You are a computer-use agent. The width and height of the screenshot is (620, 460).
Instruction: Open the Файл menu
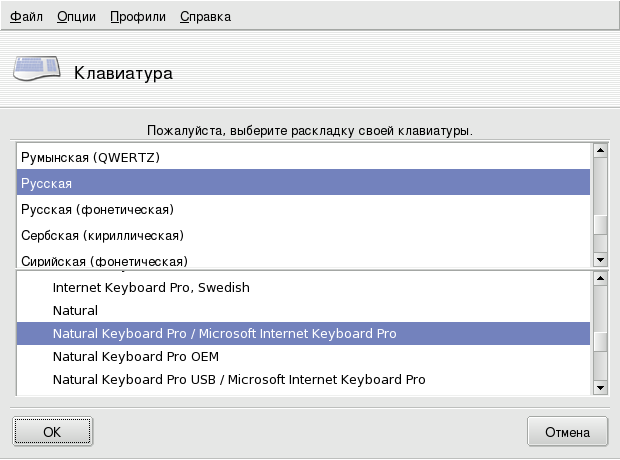pyautogui.click(x=26, y=17)
